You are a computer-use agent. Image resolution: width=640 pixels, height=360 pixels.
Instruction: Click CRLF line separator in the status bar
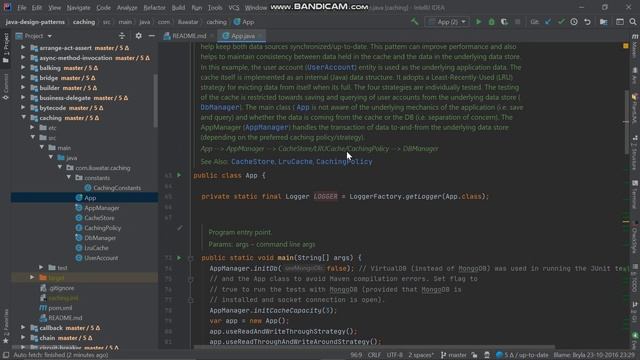point(374,355)
